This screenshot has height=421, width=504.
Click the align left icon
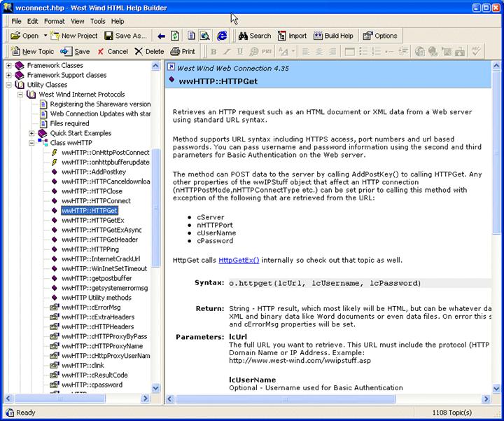306,51
